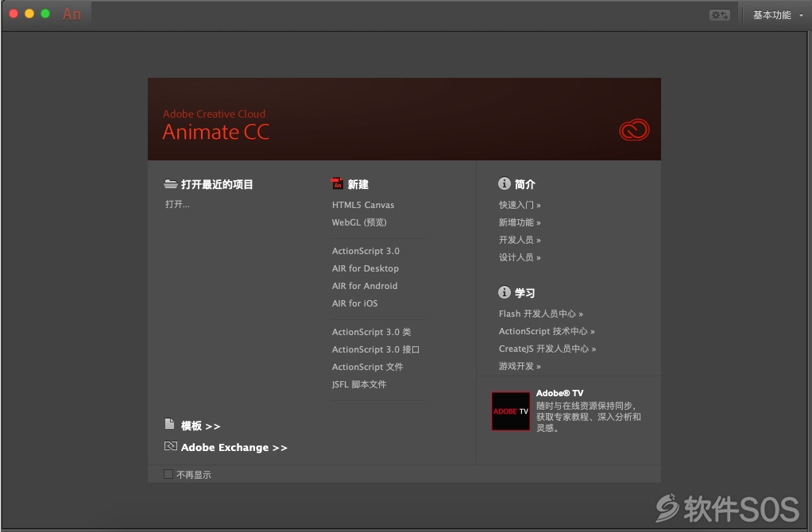Open the 快速入门 link
Screen dimensions: 812x532
520,205
